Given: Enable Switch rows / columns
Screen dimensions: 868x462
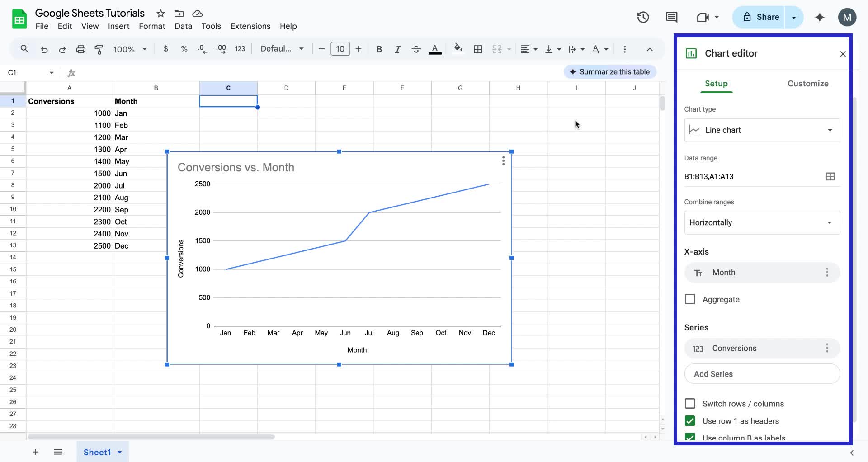Looking at the screenshot, I should 690,403.
